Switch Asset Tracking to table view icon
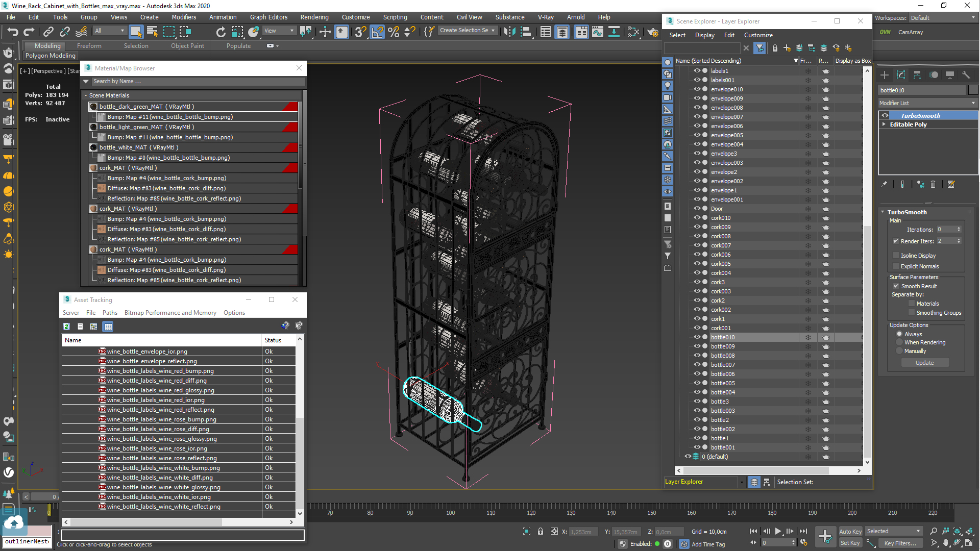This screenshot has width=980, height=551. [x=108, y=327]
